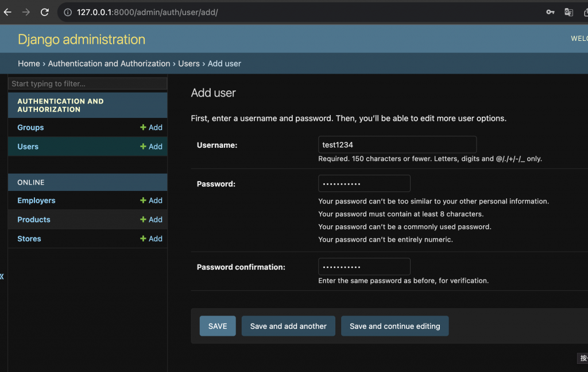This screenshot has height=372, width=588.
Task: Click Save and add another
Action: [288, 326]
